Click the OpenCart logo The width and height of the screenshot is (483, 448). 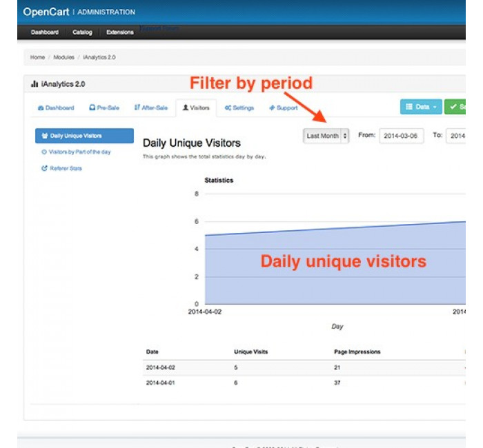46,12
